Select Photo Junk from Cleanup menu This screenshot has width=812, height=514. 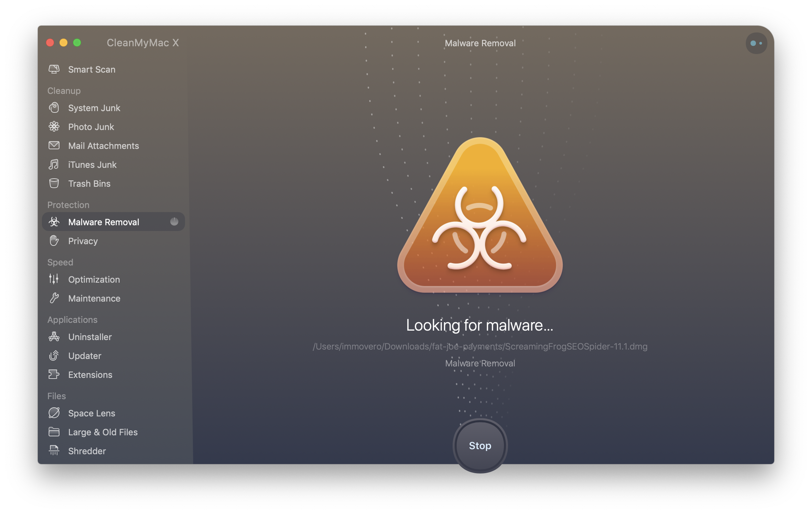[x=90, y=126]
